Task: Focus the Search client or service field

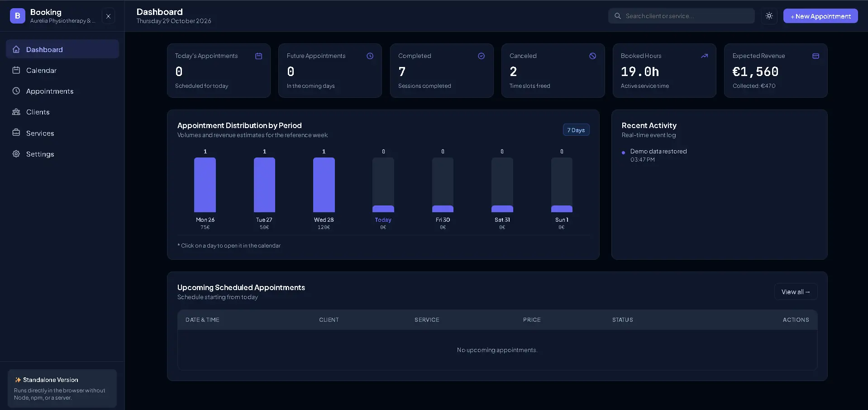Action: 682,16
